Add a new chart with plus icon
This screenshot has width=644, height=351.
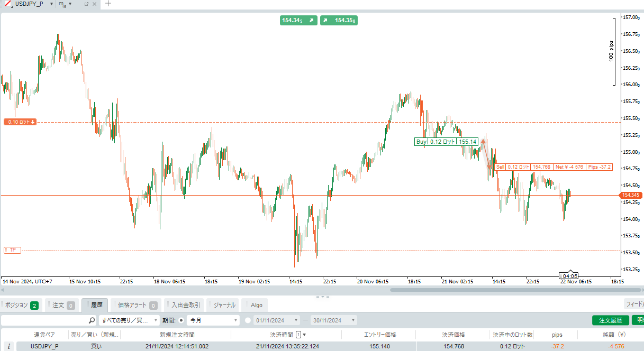pos(108,4)
